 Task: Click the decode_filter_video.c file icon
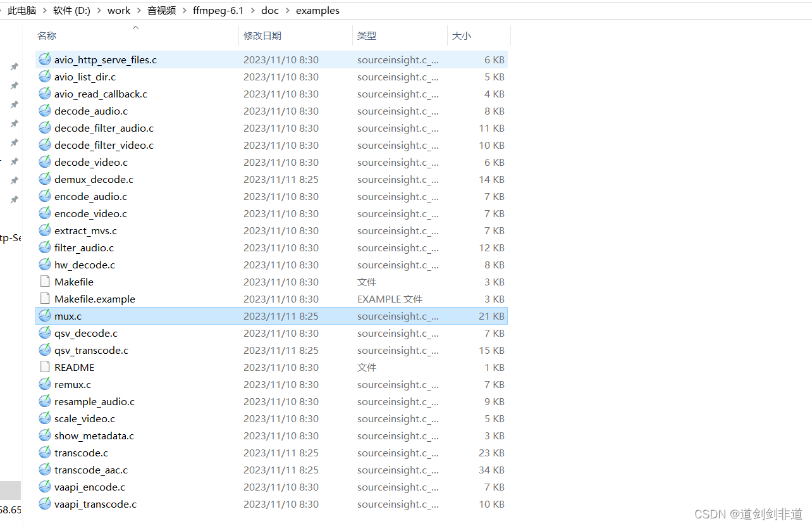click(44, 145)
